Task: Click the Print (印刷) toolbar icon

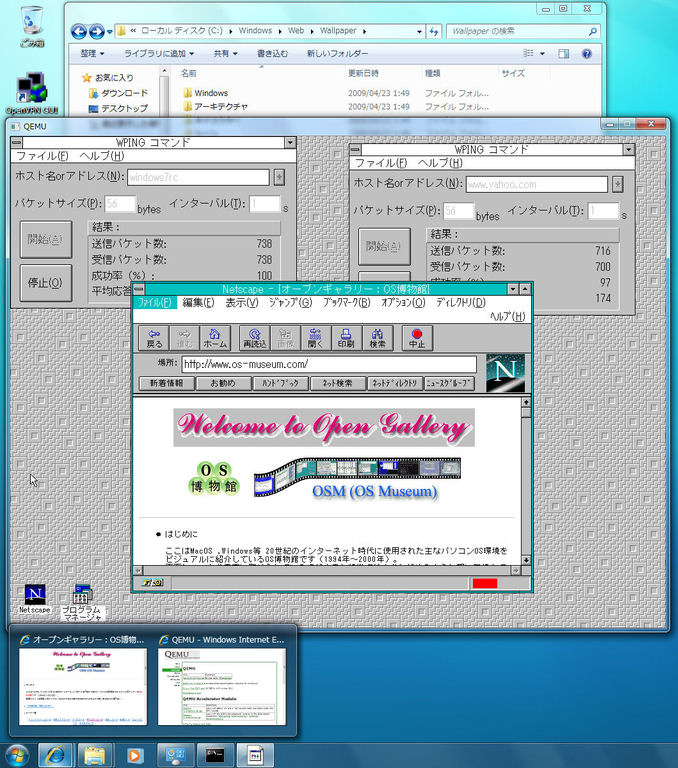Action: pos(345,337)
